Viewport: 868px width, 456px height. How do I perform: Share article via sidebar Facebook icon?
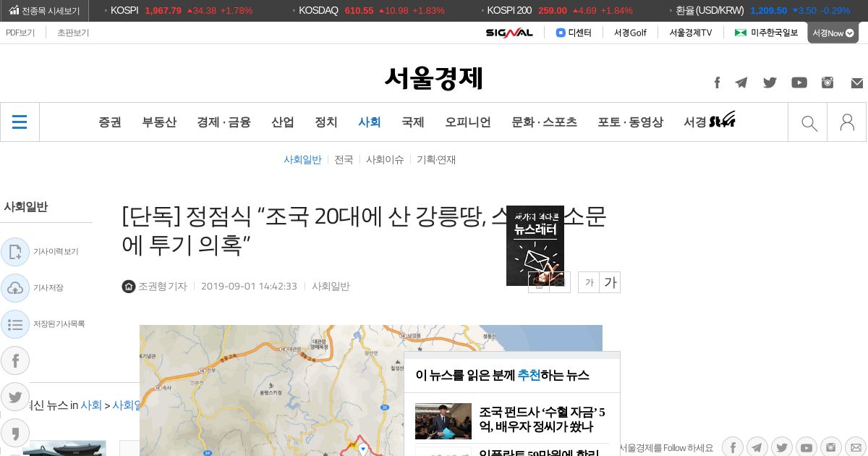click(15, 360)
